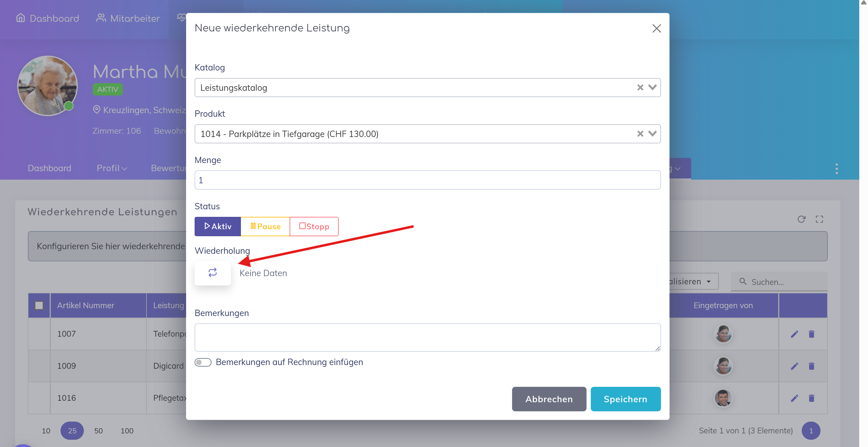
Task: Refresh the Wiederkehrende Leistungen table
Action: [801, 220]
